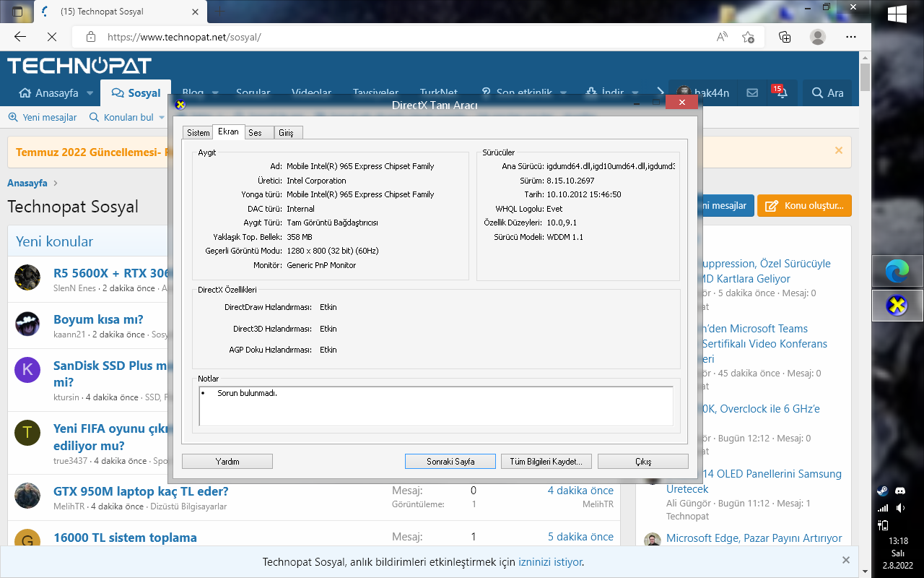Screen dimensions: 924x578
Task: Open the R5 5600X + RTX thread
Action: (x=111, y=273)
